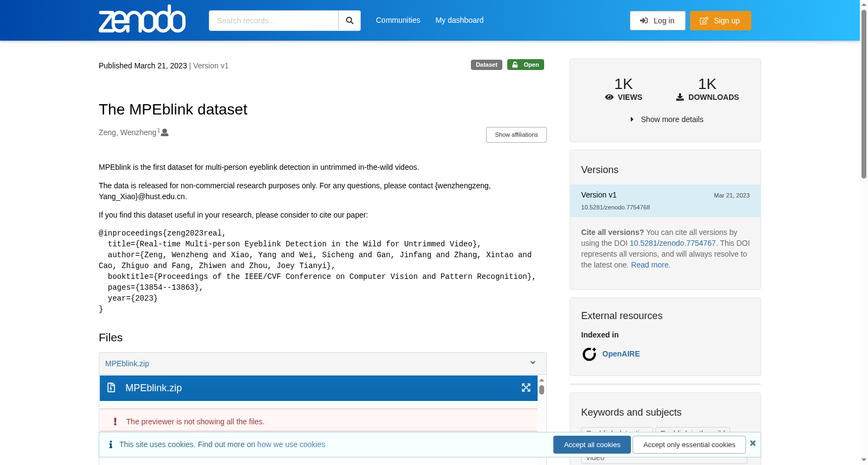Click the Open access badge
Screen dimensions: 868x465
(526, 65)
